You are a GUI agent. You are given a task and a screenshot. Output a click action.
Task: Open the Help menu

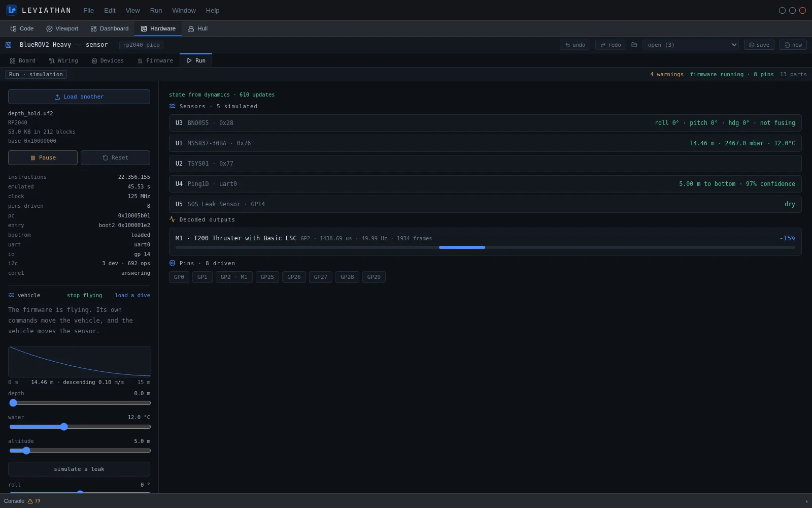[213, 10]
